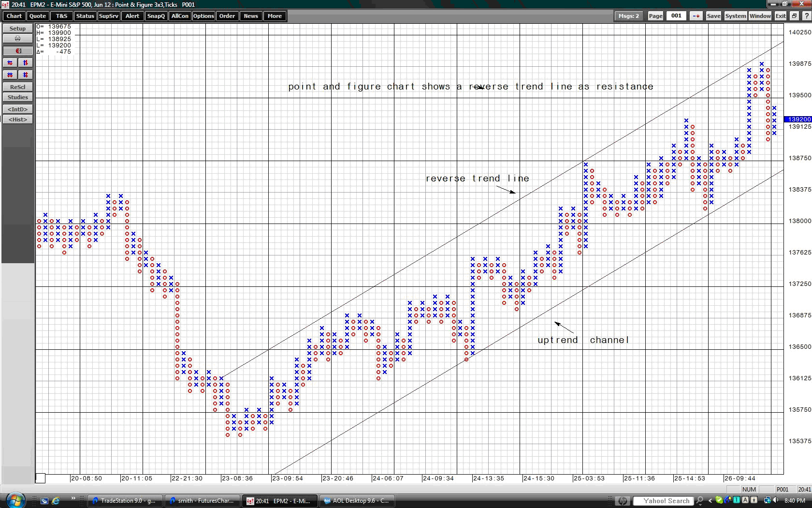Click the Order toolbar button
Screen dimensions: 812x508
(x=227, y=16)
